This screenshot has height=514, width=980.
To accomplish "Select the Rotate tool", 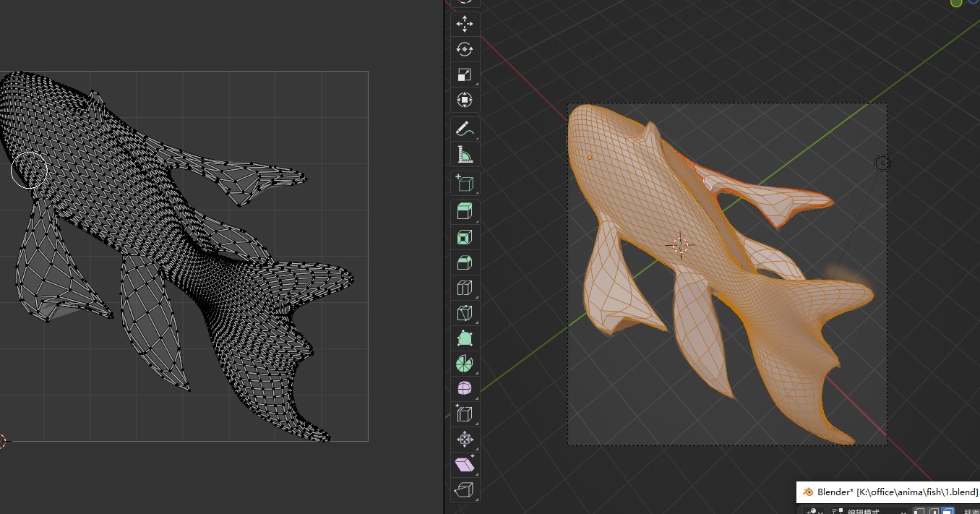I will click(x=465, y=49).
